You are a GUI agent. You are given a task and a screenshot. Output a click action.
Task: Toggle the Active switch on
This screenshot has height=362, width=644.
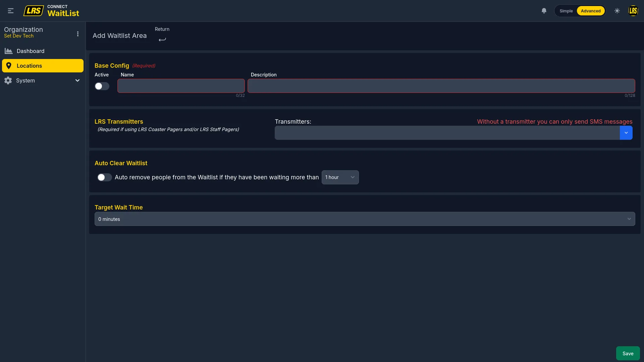(x=102, y=86)
